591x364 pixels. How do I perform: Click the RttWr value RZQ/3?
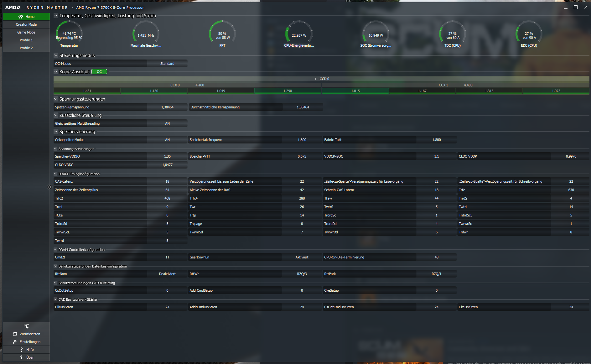click(x=302, y=274)
